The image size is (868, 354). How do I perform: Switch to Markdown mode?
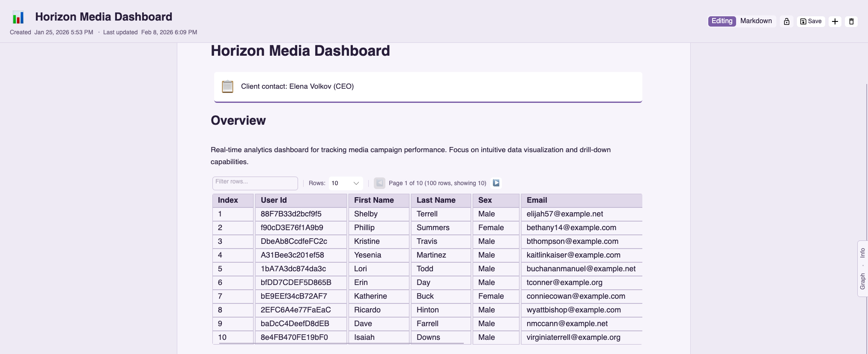(x=756, y=21)
